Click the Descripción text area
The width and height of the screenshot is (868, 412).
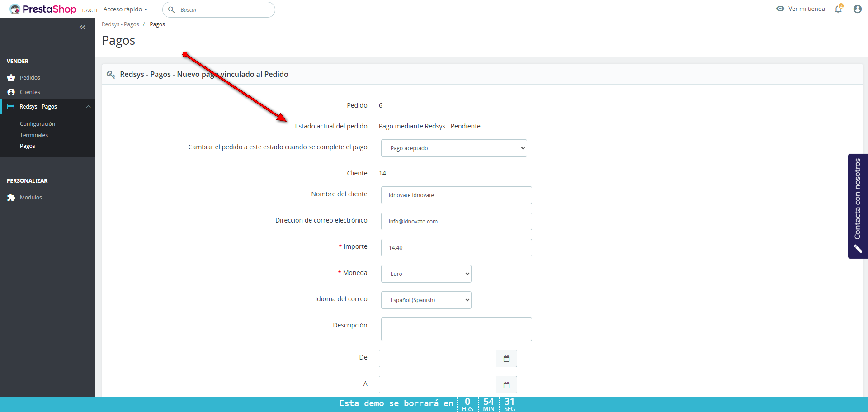pos(457,329)
